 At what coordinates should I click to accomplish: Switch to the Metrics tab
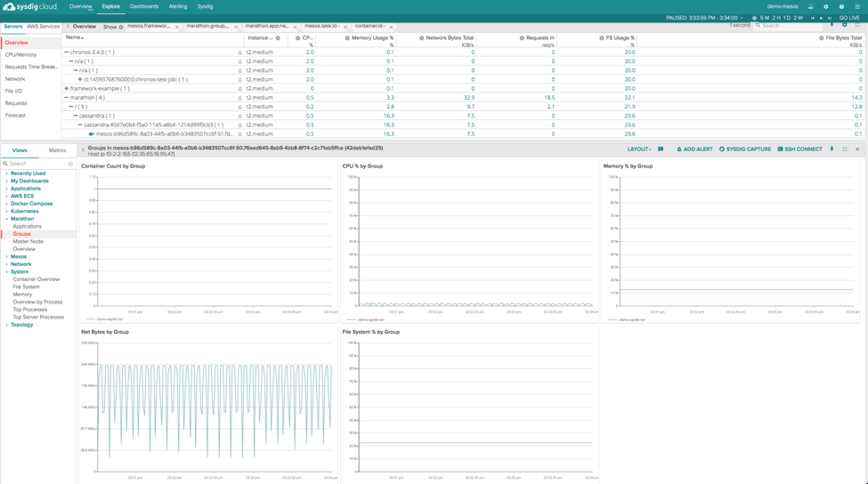point(57,150)
